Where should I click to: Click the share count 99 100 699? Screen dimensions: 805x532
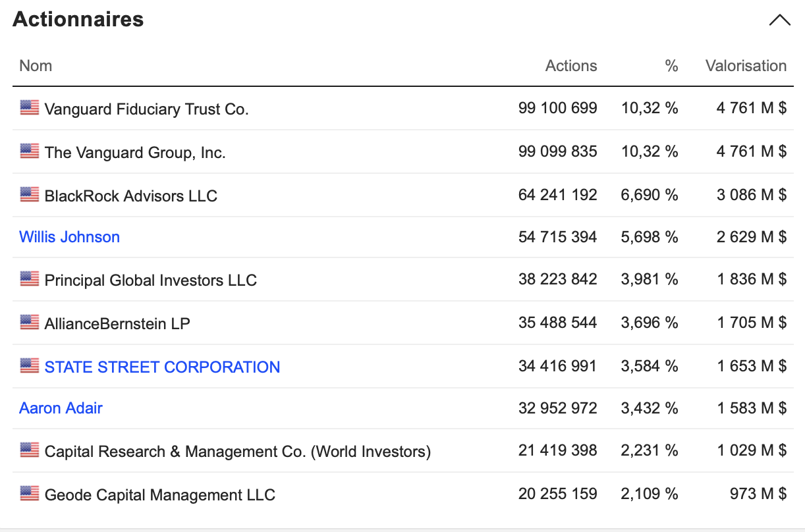(558, 108)
